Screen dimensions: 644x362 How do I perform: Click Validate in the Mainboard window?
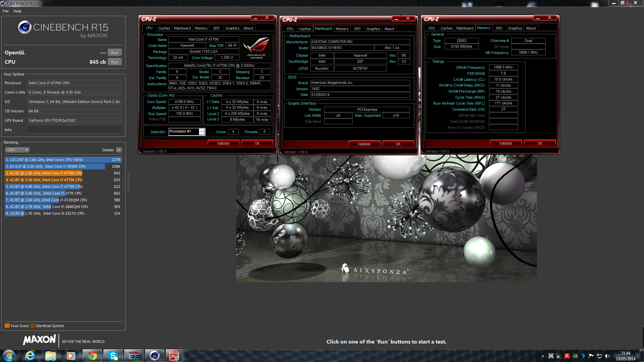pos(364,144)
